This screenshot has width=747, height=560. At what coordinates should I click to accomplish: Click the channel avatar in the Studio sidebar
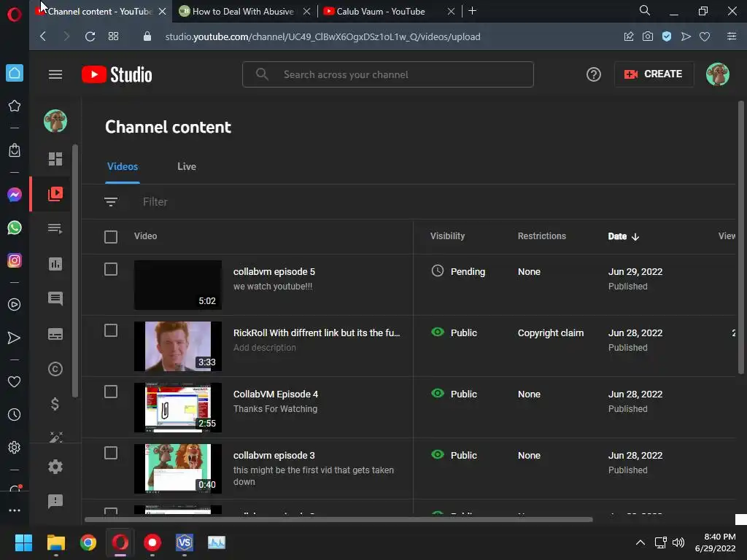tap(55, 121)
